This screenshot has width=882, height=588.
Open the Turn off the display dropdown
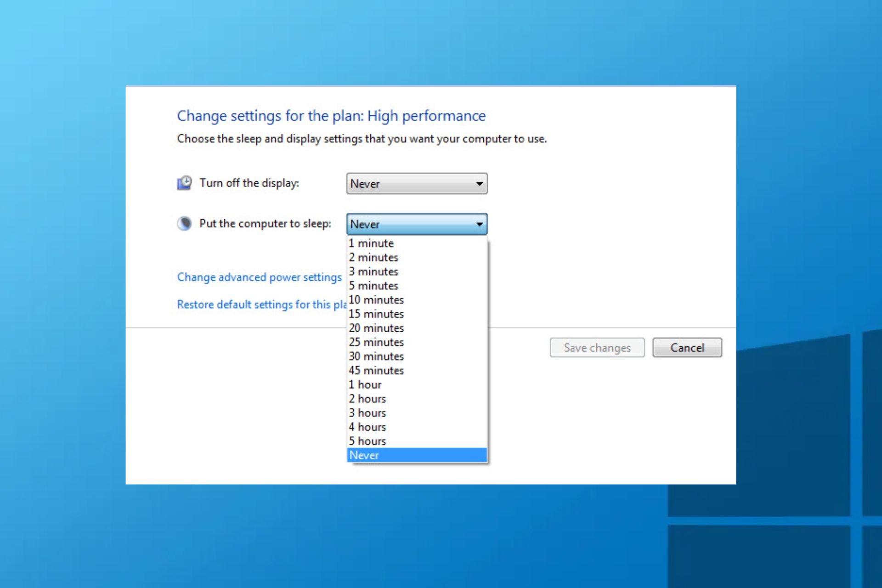point(417,184)
